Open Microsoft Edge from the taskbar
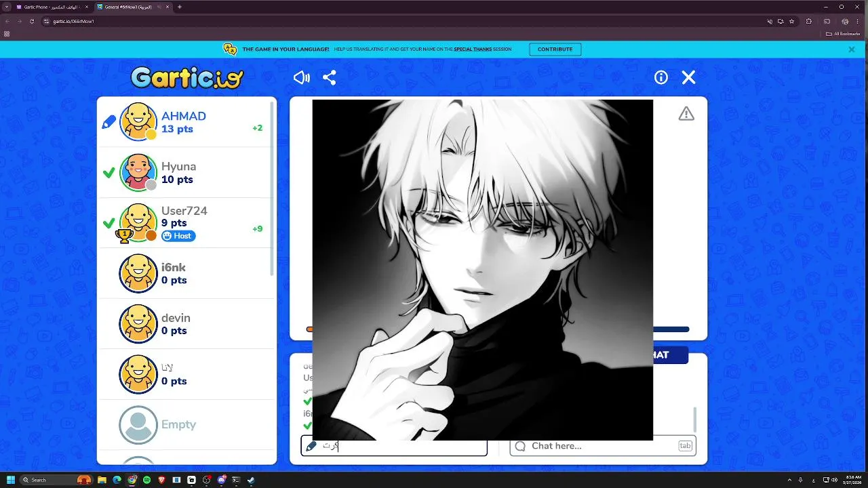This screenshot has width=868, height=488. 117,480
